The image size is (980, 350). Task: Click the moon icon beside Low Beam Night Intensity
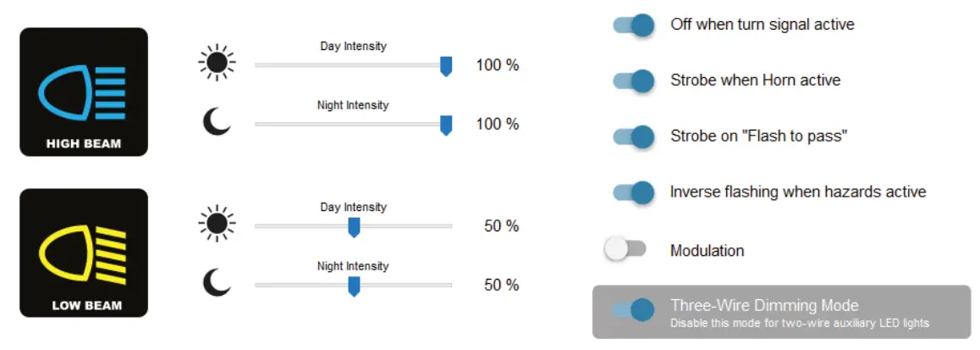click(217, 283)
